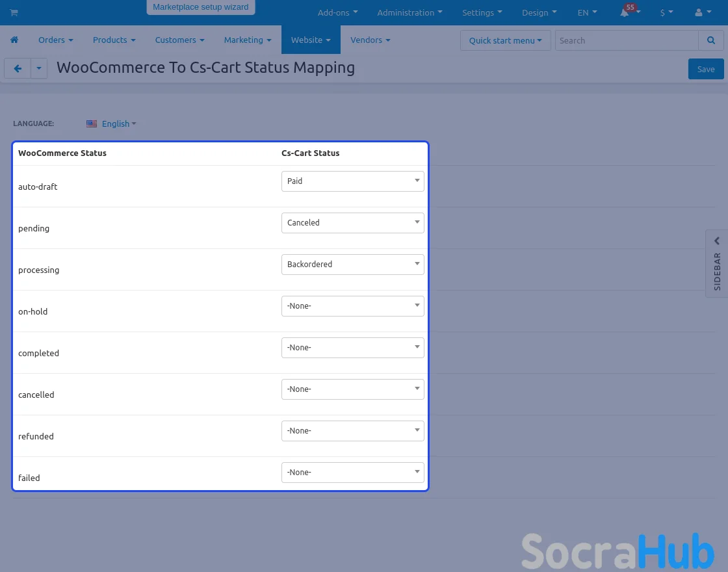
Task: Click the home icon in navigation
Action: tap(14, 40)
